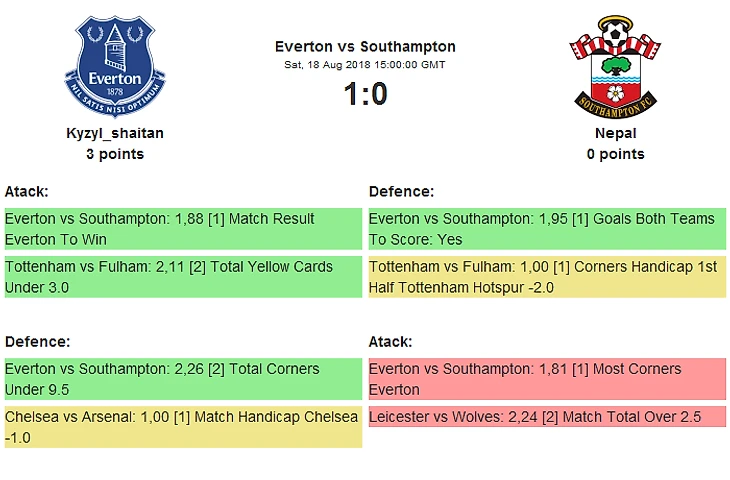Select Chelsea vs Arsenal Match Handicap bet
Screen dimensions: 730x480
click(182, 427)
